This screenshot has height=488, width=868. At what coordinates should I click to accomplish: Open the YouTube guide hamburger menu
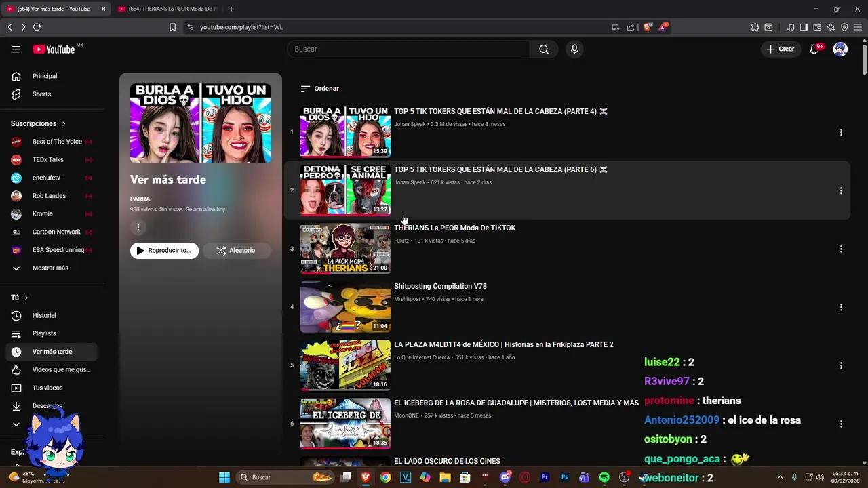[16, 49]
